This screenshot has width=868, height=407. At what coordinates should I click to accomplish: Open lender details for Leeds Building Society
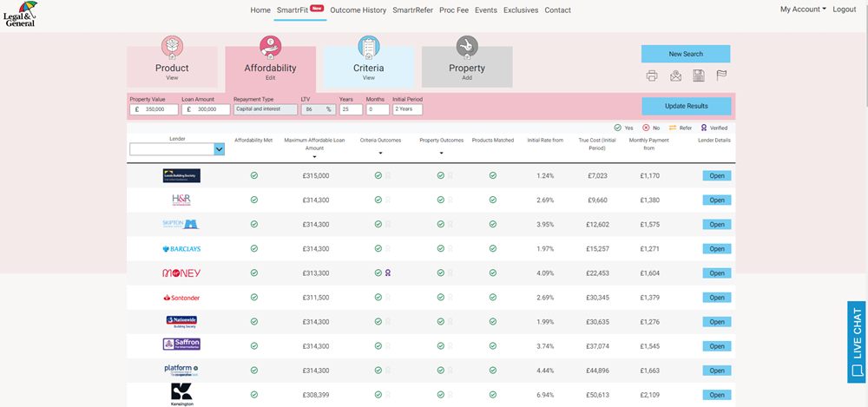point(717,175)
